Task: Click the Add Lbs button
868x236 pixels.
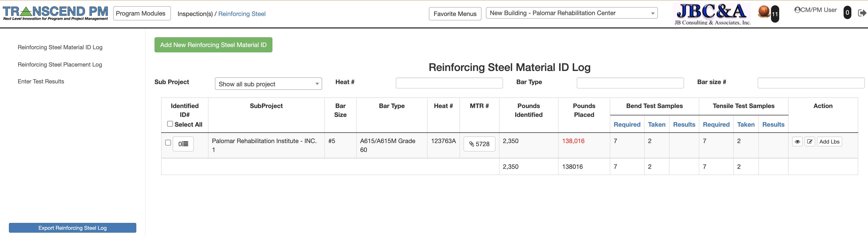Action: 829,142
